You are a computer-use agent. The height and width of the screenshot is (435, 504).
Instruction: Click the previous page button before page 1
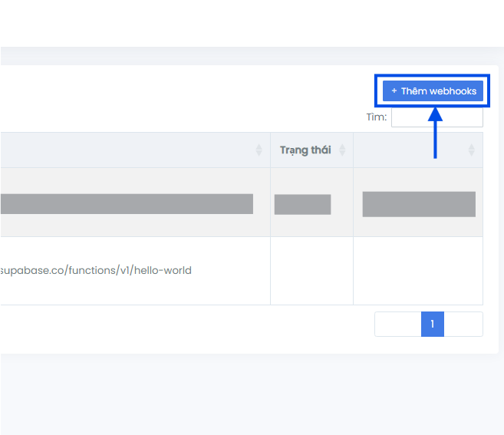click(x=397, y=325)
